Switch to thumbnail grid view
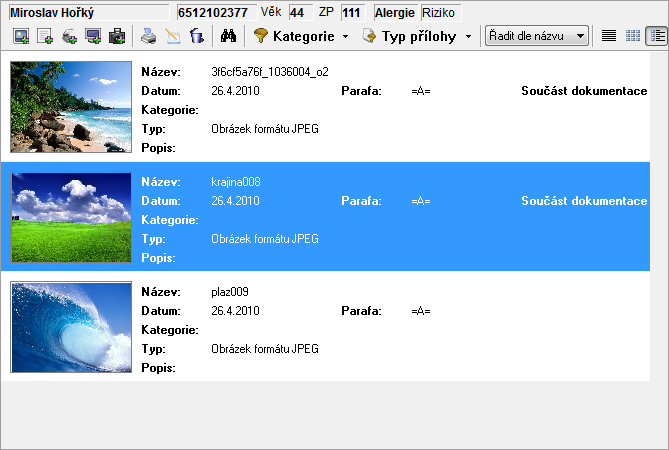669x450 pixels. [x=633, y=36]
